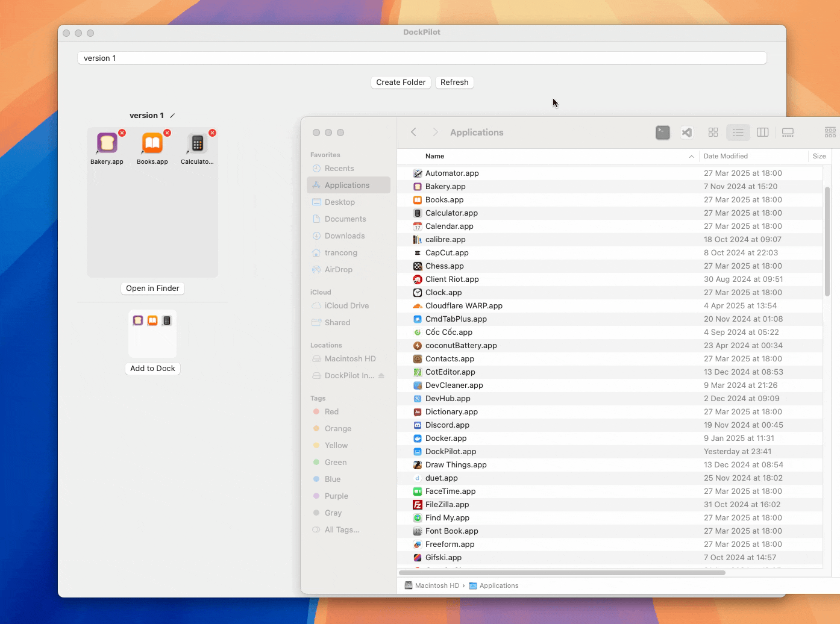
Task: Select the Gray tag in the sidebar
Action: [348, 513]
